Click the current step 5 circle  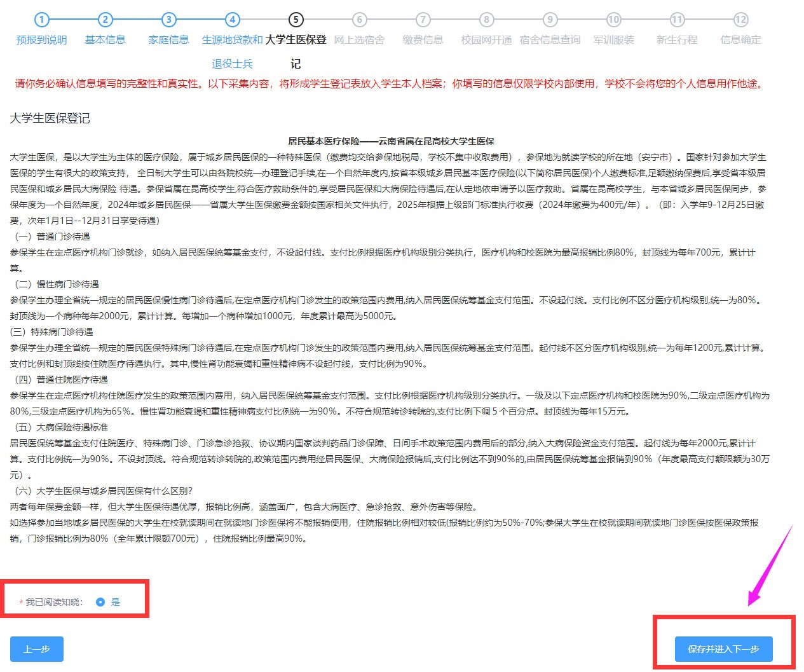296,20
